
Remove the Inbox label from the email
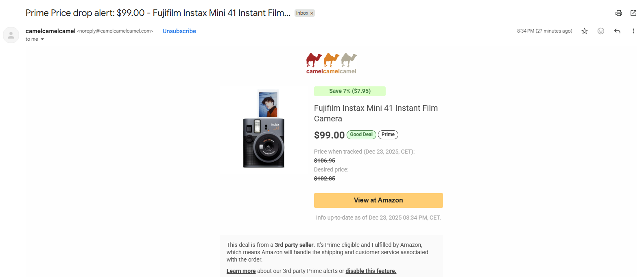click(311, 13)
